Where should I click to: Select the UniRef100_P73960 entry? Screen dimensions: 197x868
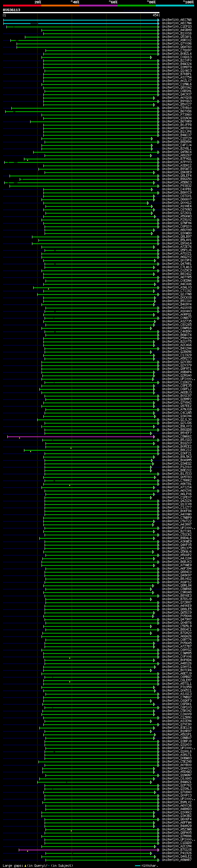(177, 115)
